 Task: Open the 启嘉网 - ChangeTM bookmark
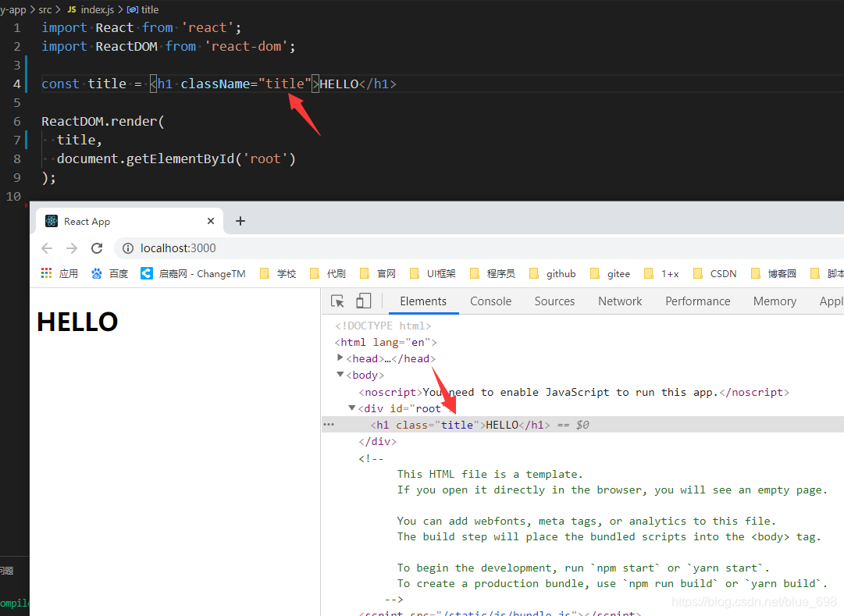pos(193,273)
